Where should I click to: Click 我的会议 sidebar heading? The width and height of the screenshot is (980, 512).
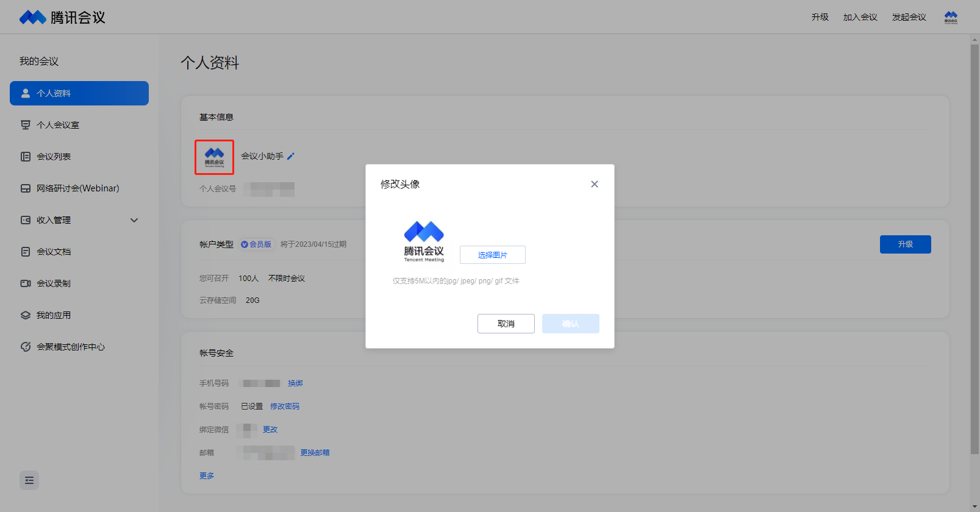[x=39, y=61]
